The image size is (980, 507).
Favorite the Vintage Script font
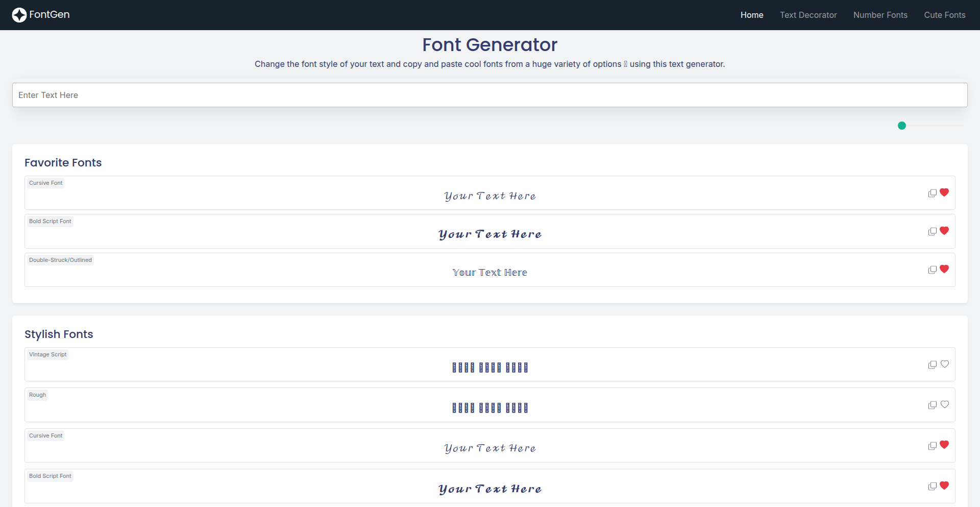tap(945, 365)
